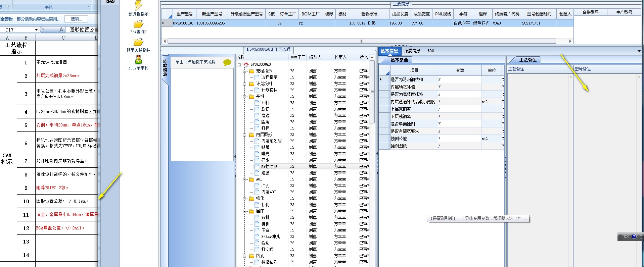The width and height of the screenshot is (644, 267).
Task: Select the 树脂钻孔 tree item
Action: pos(269,262)
